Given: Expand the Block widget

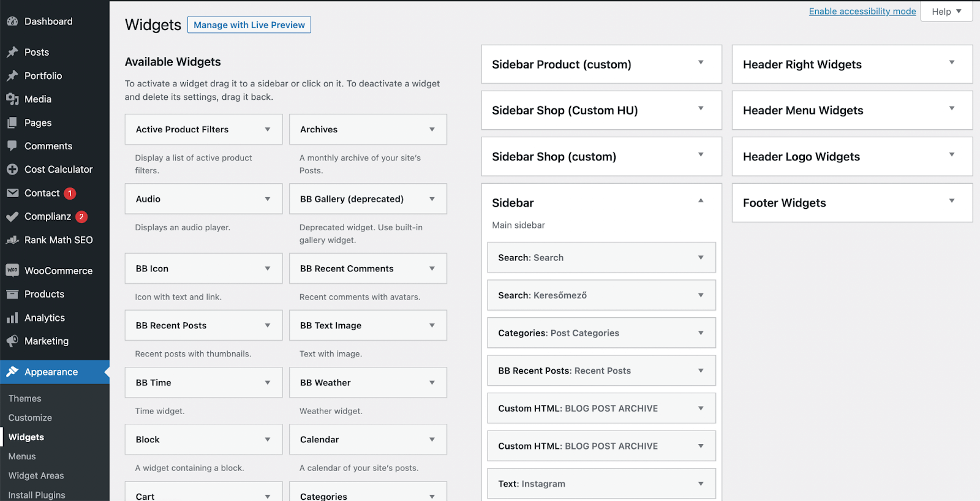Looking at the screenshot, I should tap(268, 440).
